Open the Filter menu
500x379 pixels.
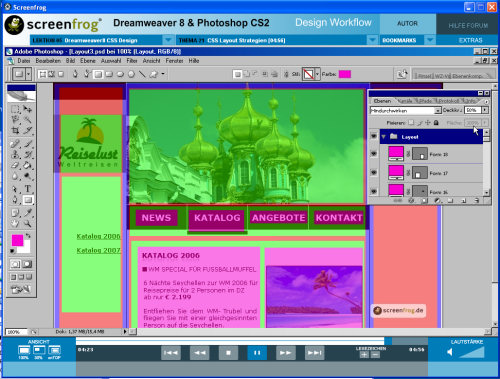click(132, 61)
